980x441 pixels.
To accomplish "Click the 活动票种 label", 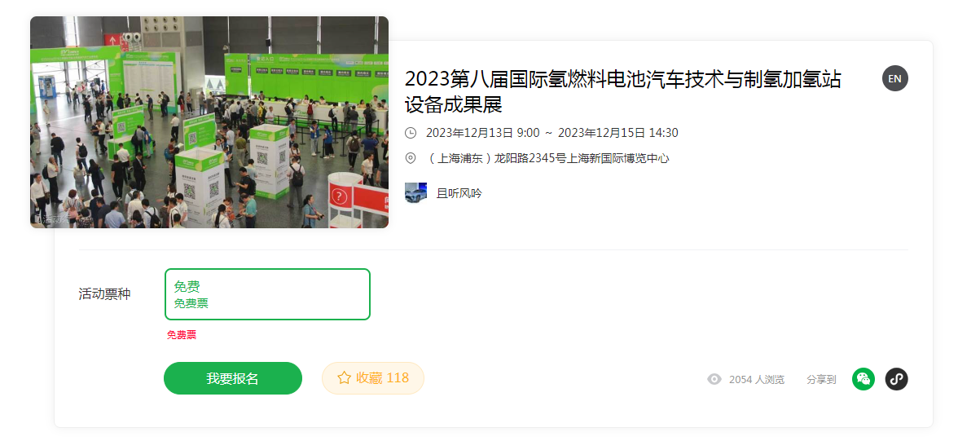I will tap(104, 294).
